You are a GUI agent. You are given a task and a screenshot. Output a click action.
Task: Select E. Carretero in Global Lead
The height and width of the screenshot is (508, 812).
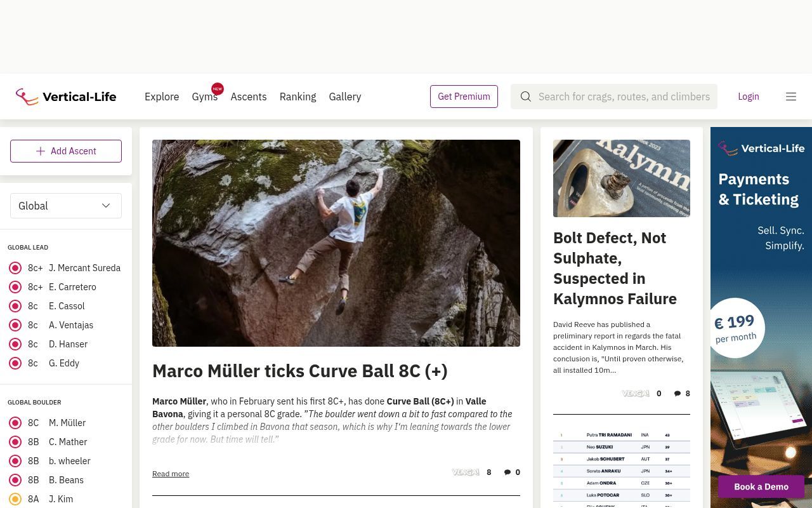(72, 287)
